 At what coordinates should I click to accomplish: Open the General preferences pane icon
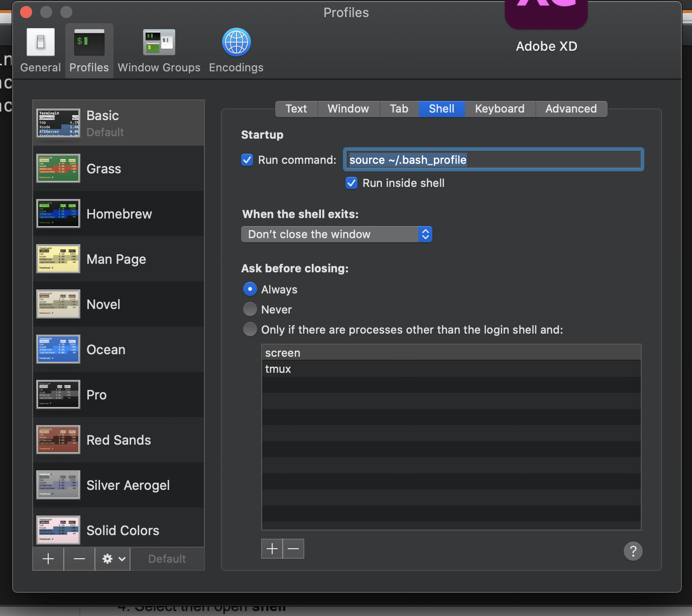[40, 42]
